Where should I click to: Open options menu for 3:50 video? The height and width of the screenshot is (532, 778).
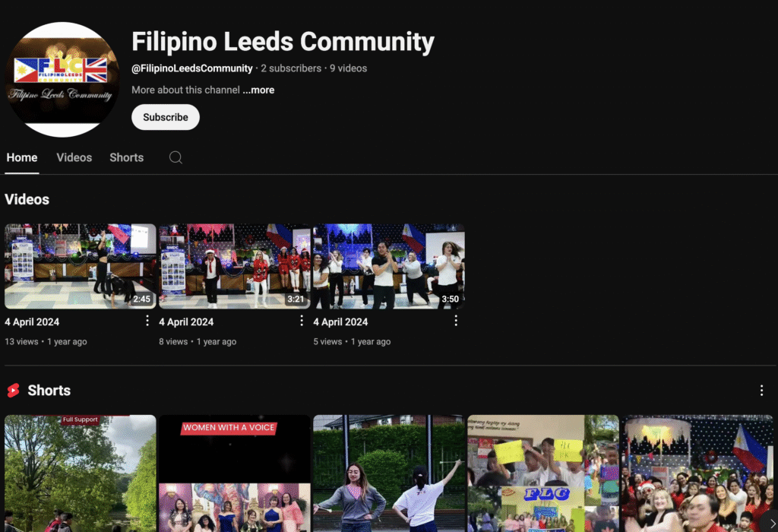coord(456,321)
